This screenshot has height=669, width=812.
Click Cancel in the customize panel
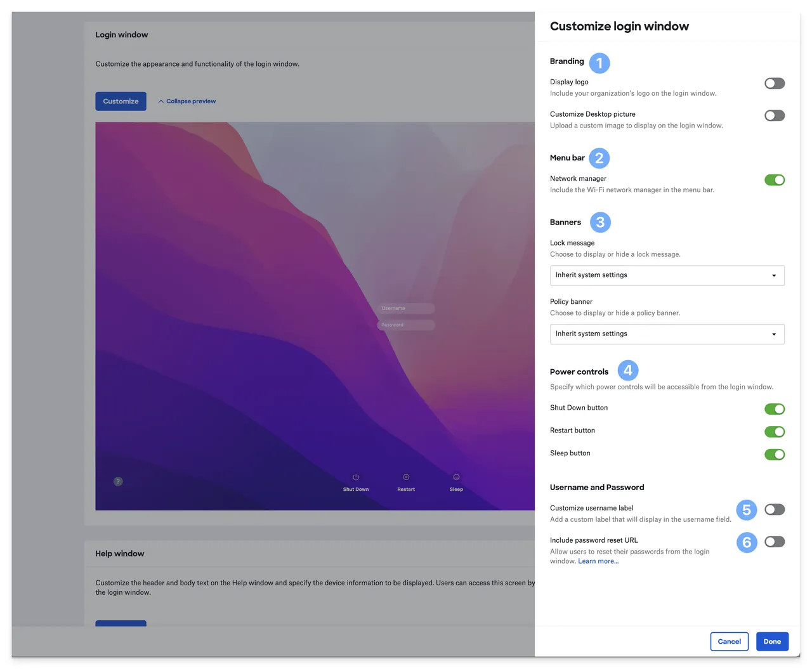[730, 641]
